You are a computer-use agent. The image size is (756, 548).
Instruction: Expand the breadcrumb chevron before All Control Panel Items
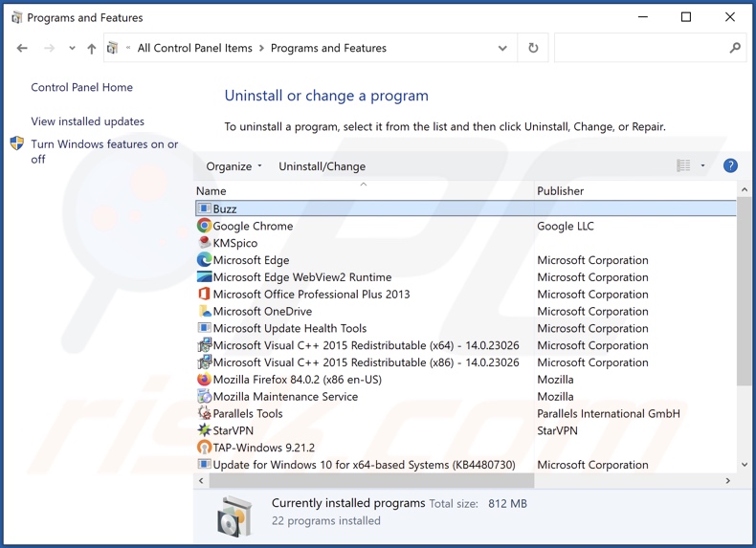click(128, 48)
